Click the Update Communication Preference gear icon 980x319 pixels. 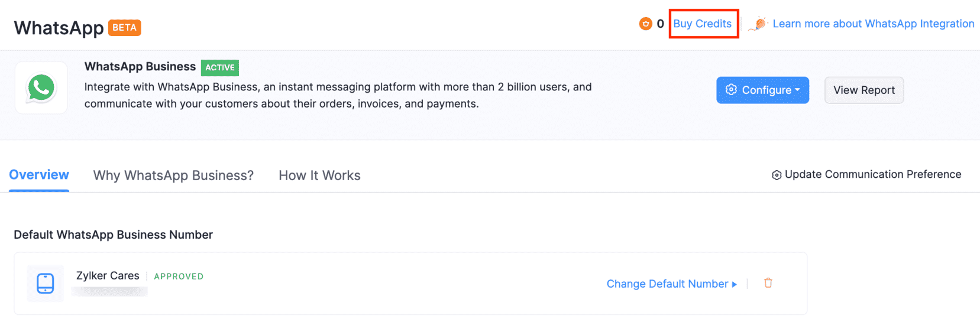[777, 175]
